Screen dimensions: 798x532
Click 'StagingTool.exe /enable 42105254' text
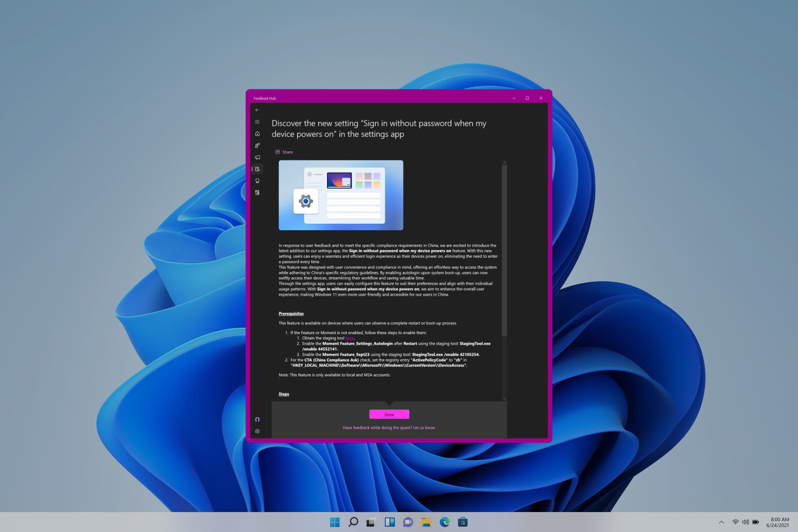[446, 355]
